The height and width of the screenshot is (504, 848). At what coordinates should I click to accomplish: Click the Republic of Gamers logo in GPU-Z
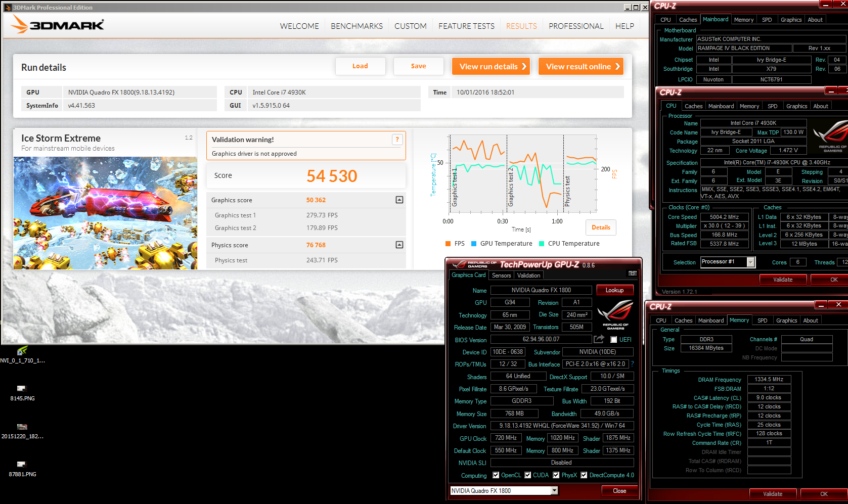[x=615, y=315]
